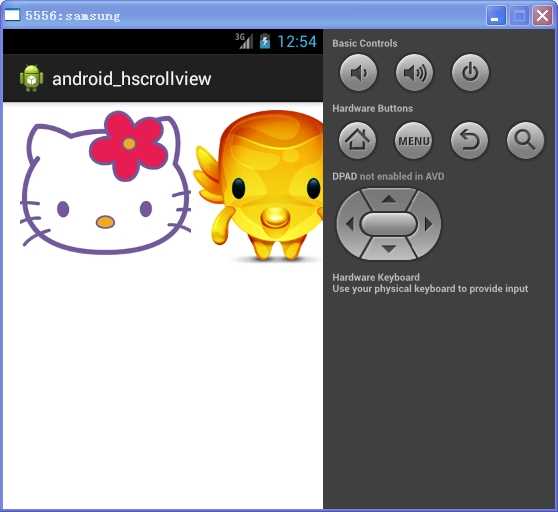Click the Hardware Buttons label
This screenshot has height=512, width=558.
click(x=373, y=109)
